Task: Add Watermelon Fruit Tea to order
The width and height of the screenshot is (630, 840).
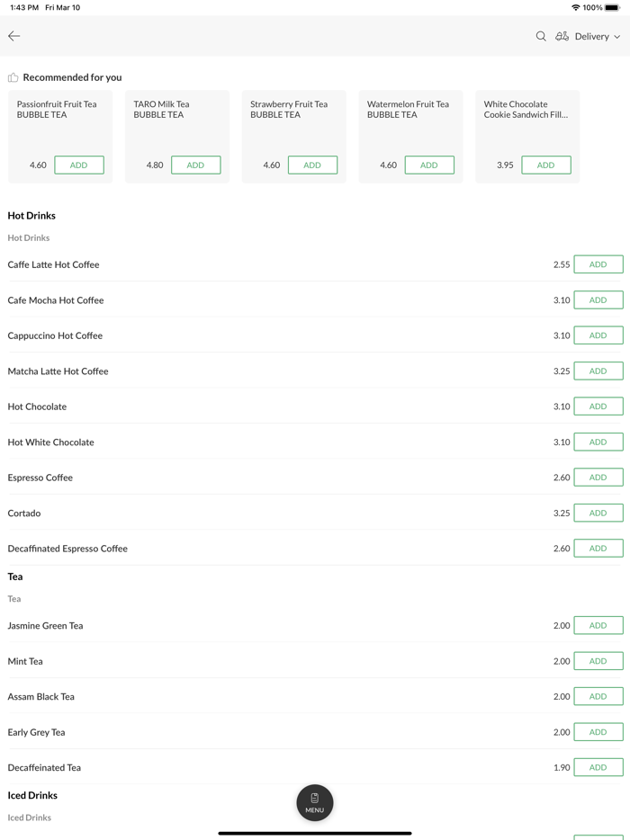Action: tap(429, 165)
